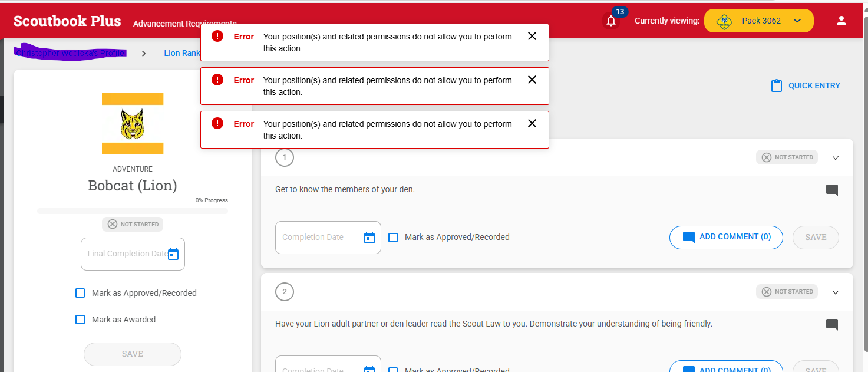The image size is (868, 372).
Task: Click the Scoutbook Plus home logo
Action: tap(67, 21)
